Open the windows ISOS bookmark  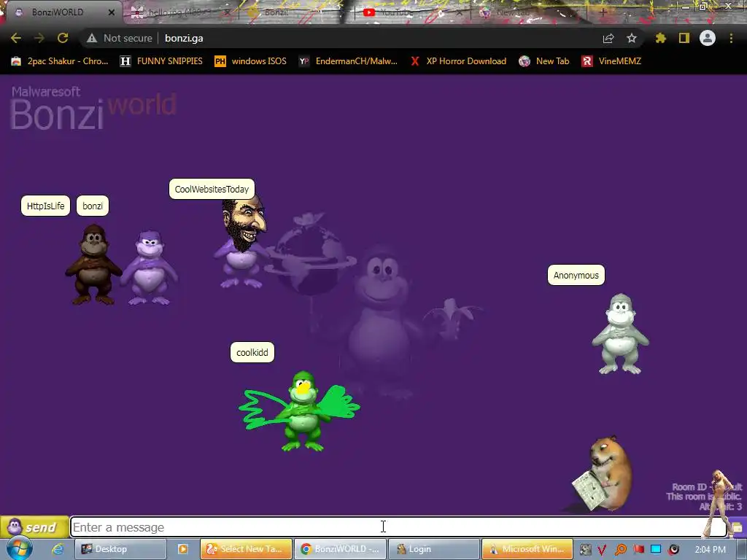pyautogui.click(x=251, y=61)
